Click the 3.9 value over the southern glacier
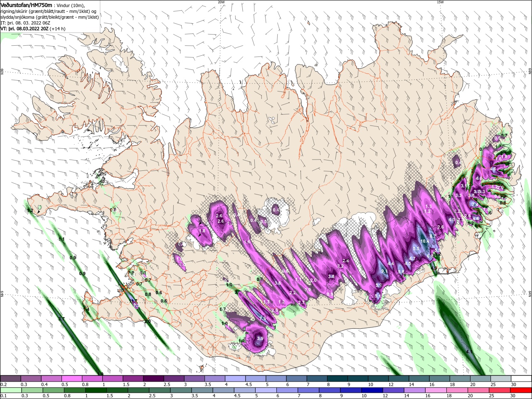The height and width of the screenshot is (399, 532). [260, 339]
